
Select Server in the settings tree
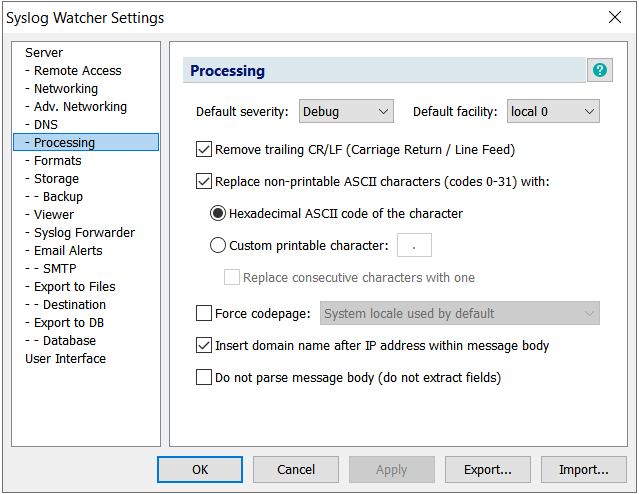tap(44, 53)
